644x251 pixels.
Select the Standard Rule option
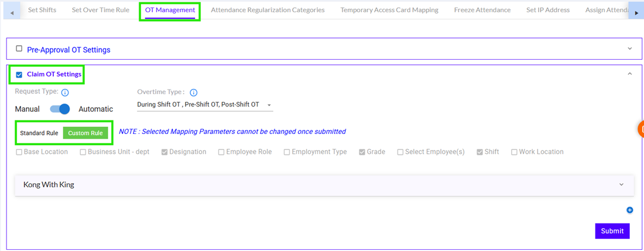click(x=39, y=133)
